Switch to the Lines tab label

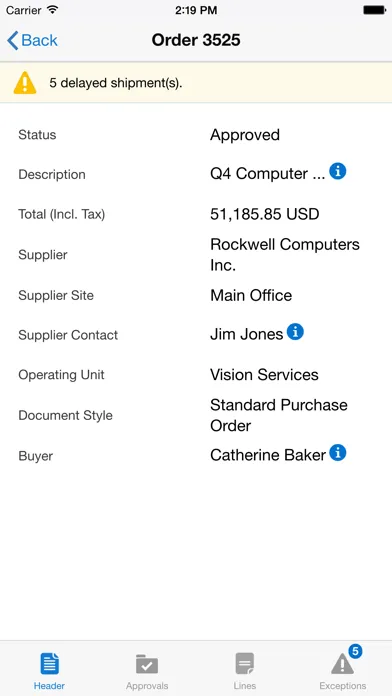click(x=245, y=686)
